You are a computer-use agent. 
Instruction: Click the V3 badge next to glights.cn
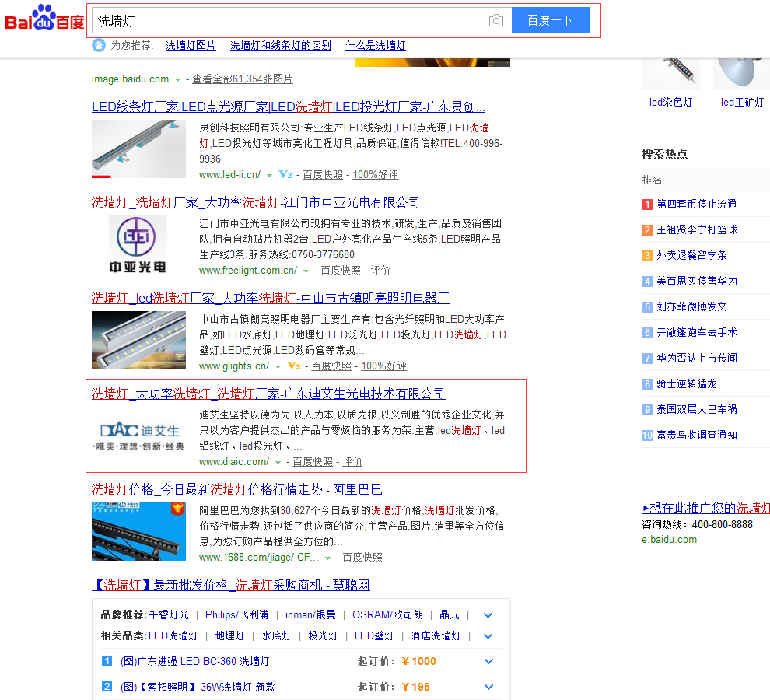tap(293, 366)
